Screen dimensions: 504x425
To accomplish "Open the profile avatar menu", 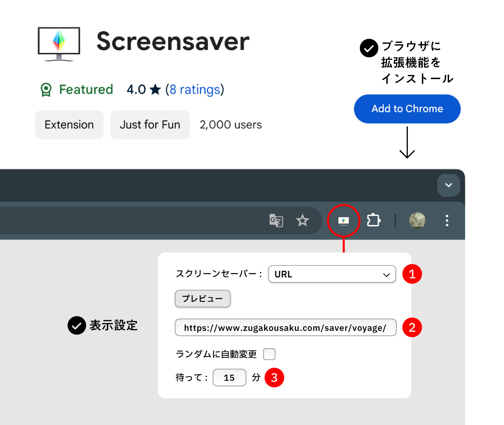I will pos(417,220).
